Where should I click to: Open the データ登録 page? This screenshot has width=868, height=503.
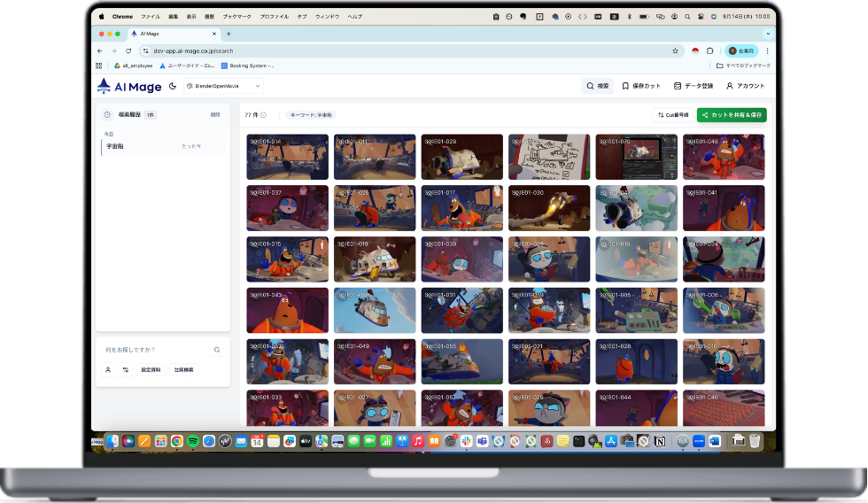tap(693, 86)
